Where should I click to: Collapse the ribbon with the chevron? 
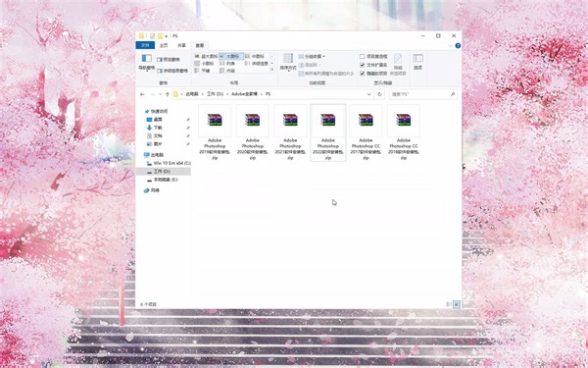pyautogui.click(x=451, y=45)
